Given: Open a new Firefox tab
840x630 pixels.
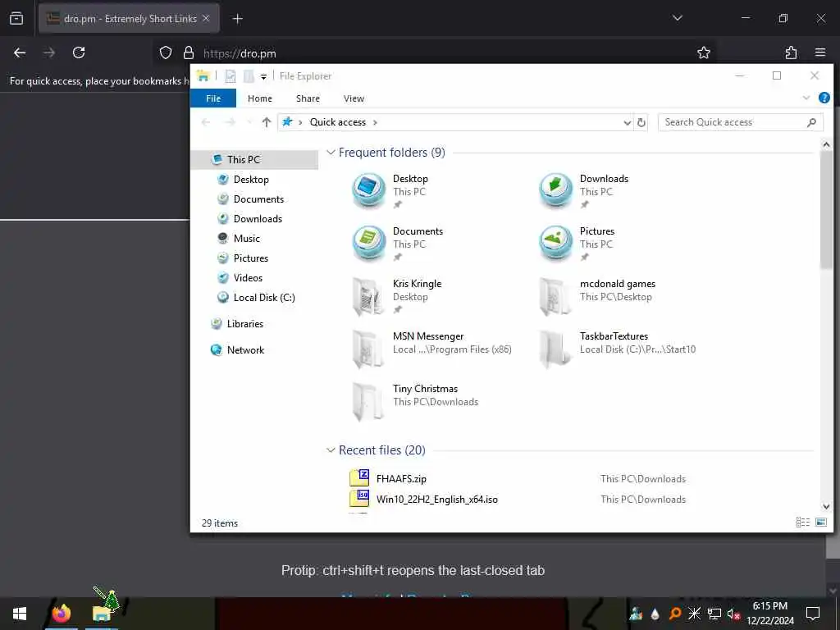Looking at the screenshot, I should point(238,19).
